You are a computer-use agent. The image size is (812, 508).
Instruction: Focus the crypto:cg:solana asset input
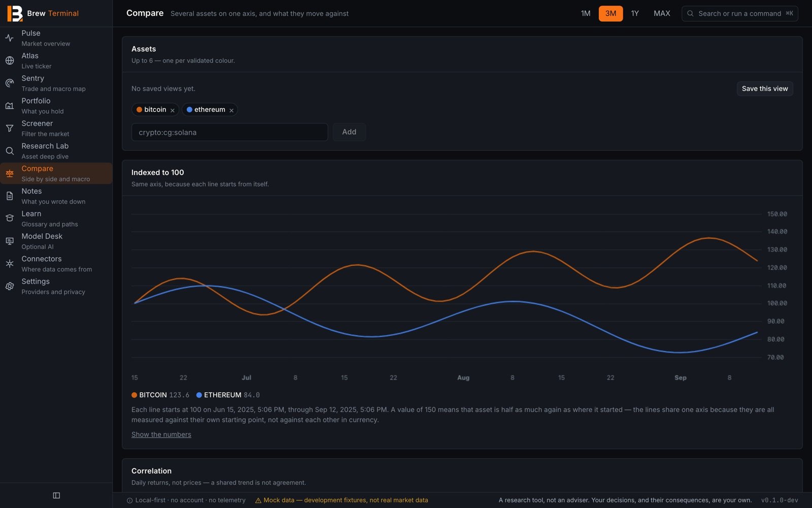point(229,132)
